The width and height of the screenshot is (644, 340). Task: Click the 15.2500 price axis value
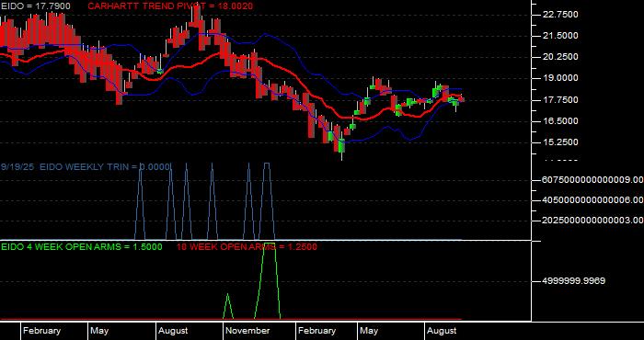[x=561, y=142]
